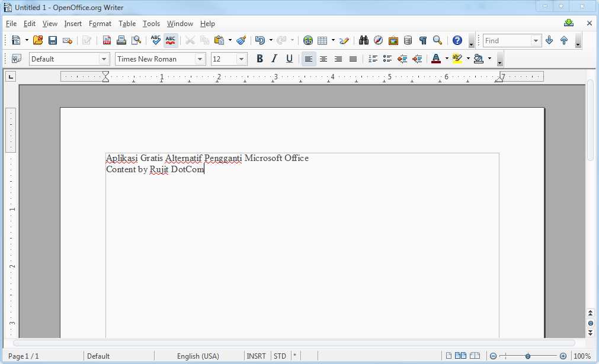Apply Font Color red A
Viewport: 599px width, 364px height.
[x=436, y=59]
